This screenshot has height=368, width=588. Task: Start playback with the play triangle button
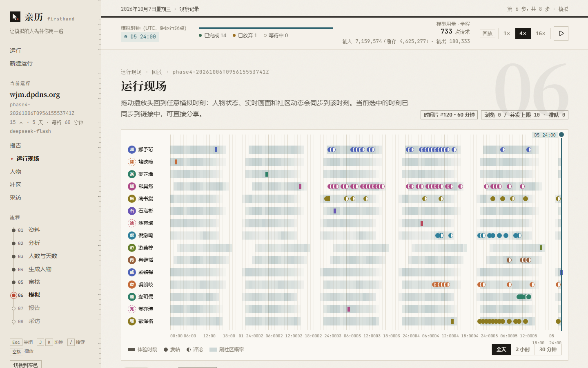pyautogui.click(x=561, y=34)
